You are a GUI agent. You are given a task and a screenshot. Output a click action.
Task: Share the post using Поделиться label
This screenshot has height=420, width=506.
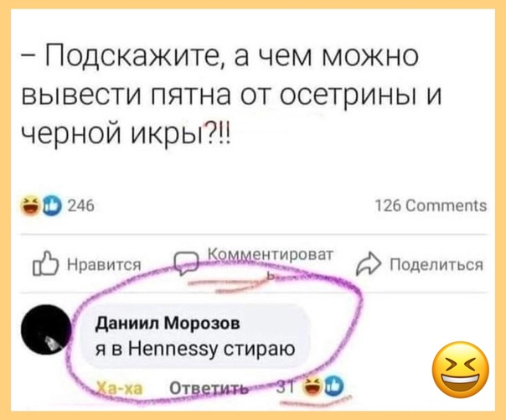tap(437, 265)
